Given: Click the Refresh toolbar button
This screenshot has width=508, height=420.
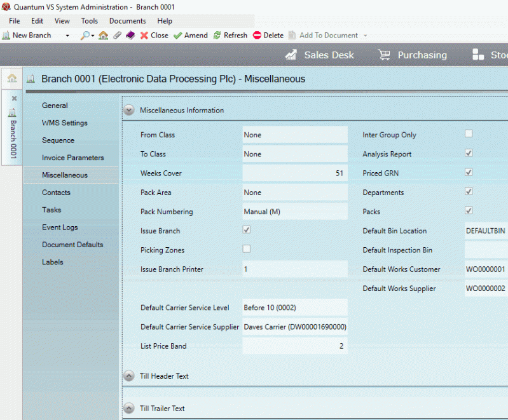Looking at the screenshot, I should (x=230, y=36).
